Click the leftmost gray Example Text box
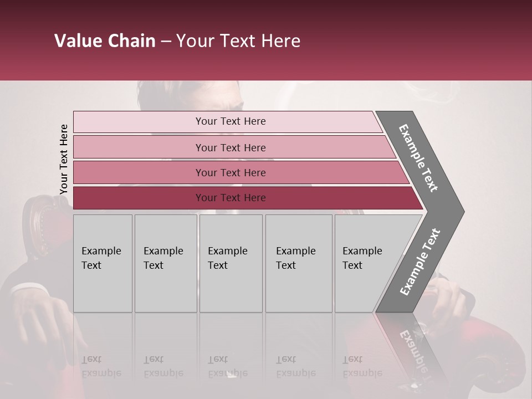Image resolution: width=532 pixels, height=399 pixels. 103,263
